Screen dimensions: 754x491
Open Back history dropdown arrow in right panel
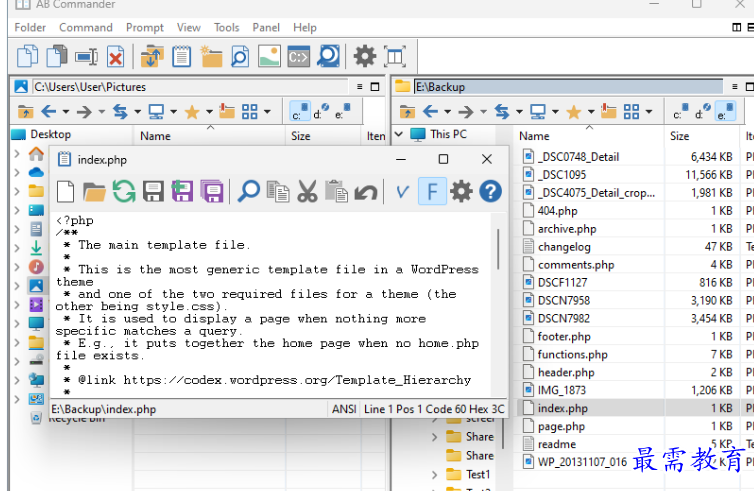[448, 113]
